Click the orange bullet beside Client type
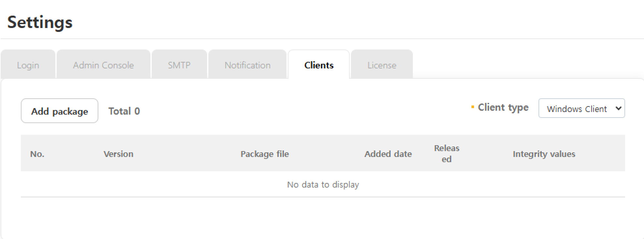The width and height of the screenshot is (644, 239). 472,107
